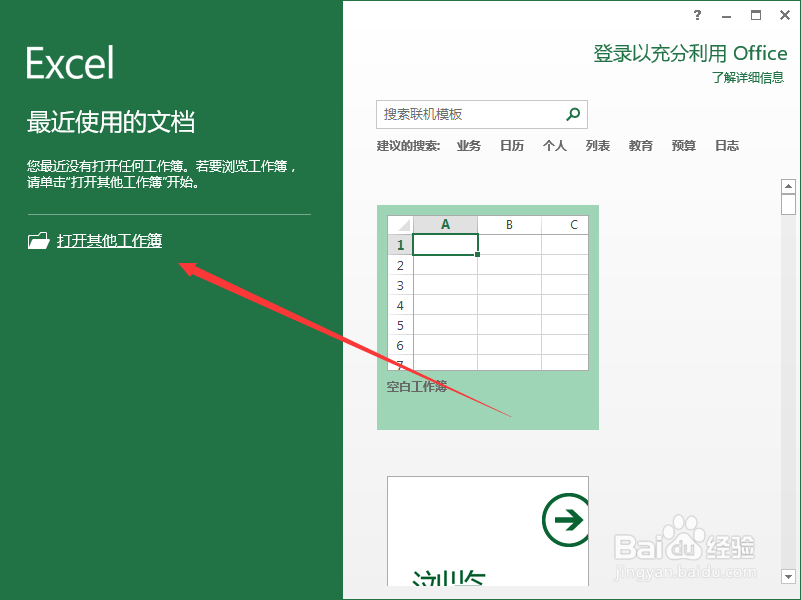Click the Excel logo text top left
This screenshot has width=801, height=600.
[x=68, y=62]
